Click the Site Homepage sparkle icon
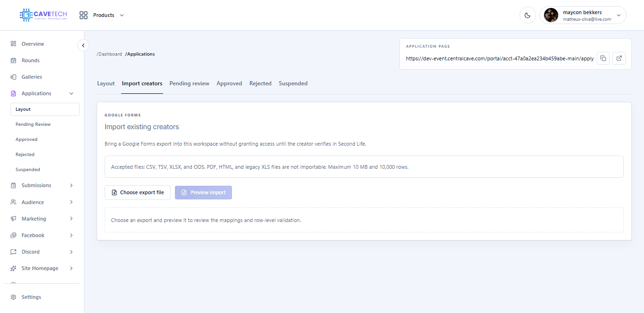 tap(13, 268)
